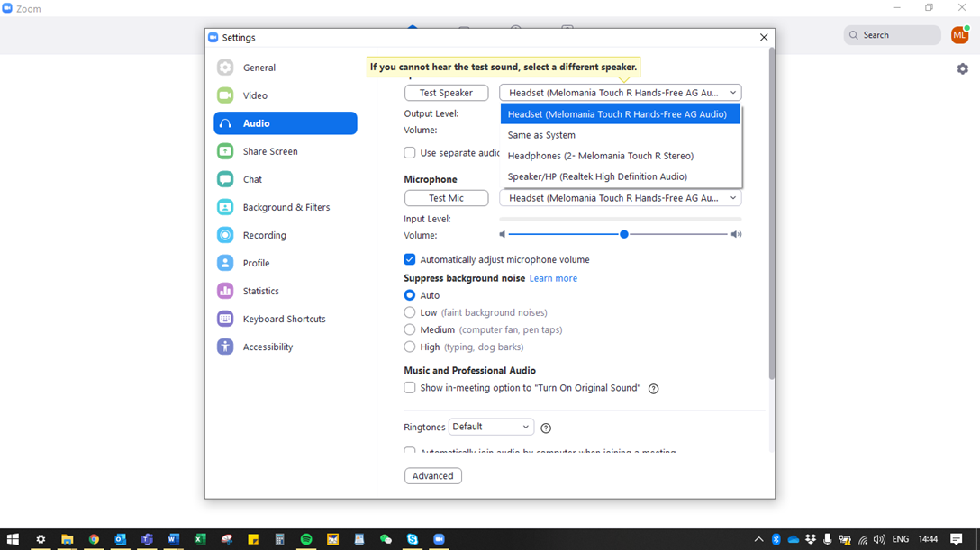Select Medium background noise suppression
Screen dimensions: 980x550
[x=409, y=329]
